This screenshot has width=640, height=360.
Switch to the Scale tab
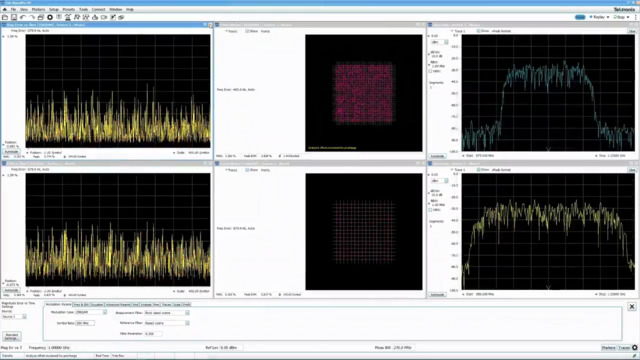click(x=177, y=304)
